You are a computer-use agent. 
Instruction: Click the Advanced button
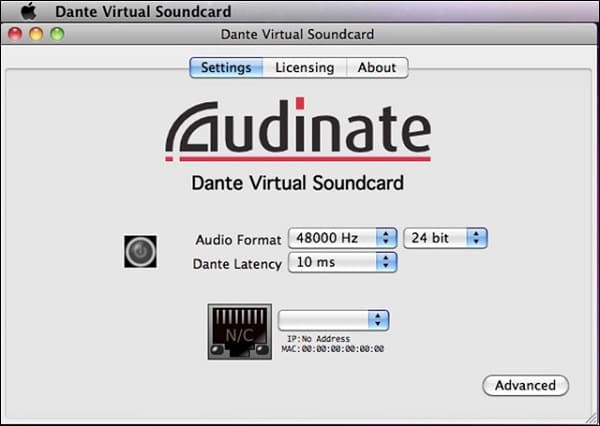click(525, 385)
